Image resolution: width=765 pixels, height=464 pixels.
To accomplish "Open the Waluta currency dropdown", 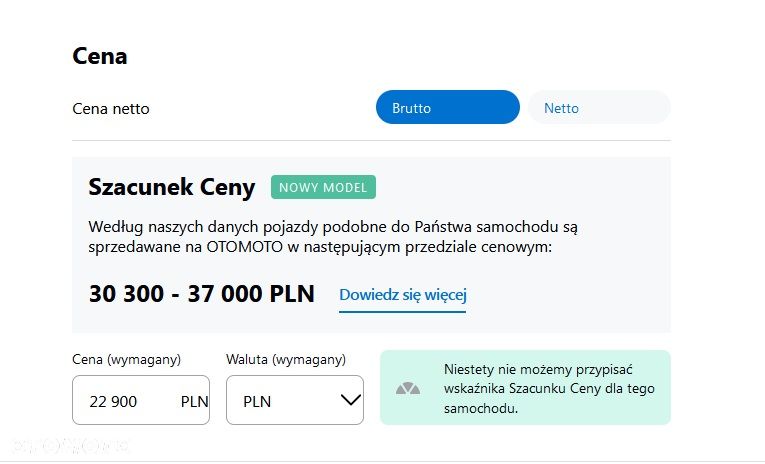I will click(x=295, y=400).
